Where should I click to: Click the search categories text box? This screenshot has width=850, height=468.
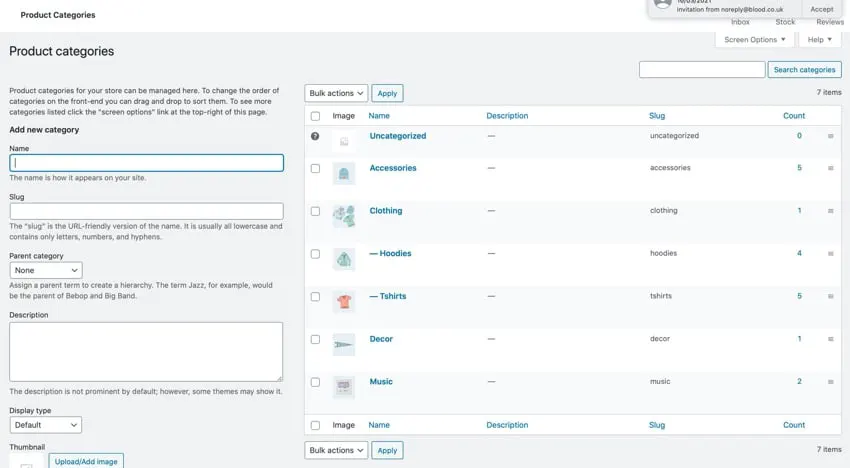click(x=702, y=69)
